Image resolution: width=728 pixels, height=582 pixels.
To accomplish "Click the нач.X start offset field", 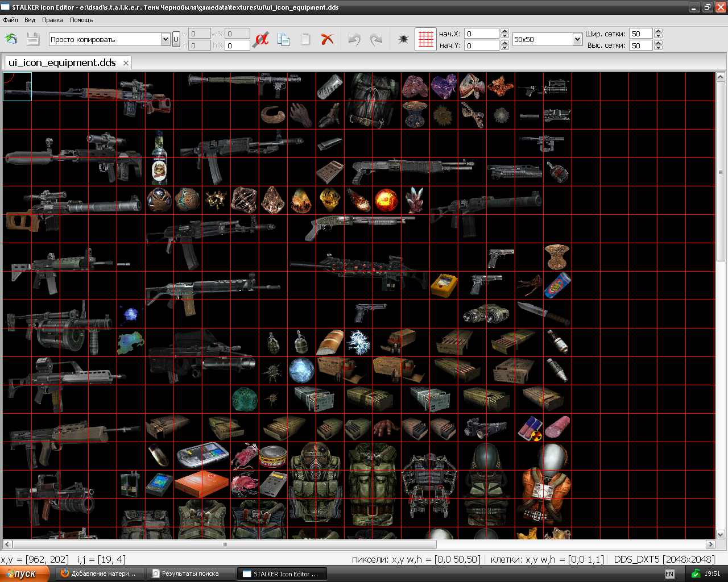I will (482, 34).
